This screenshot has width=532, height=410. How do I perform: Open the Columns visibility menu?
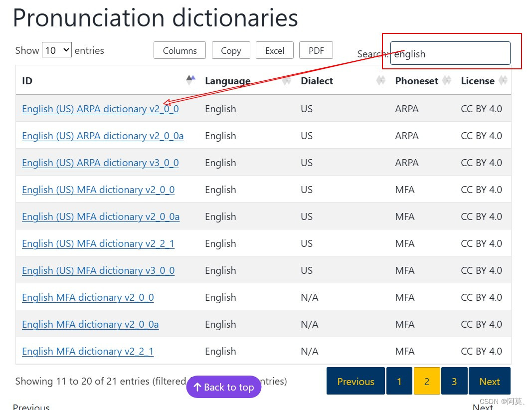click(x=179, y=50)
